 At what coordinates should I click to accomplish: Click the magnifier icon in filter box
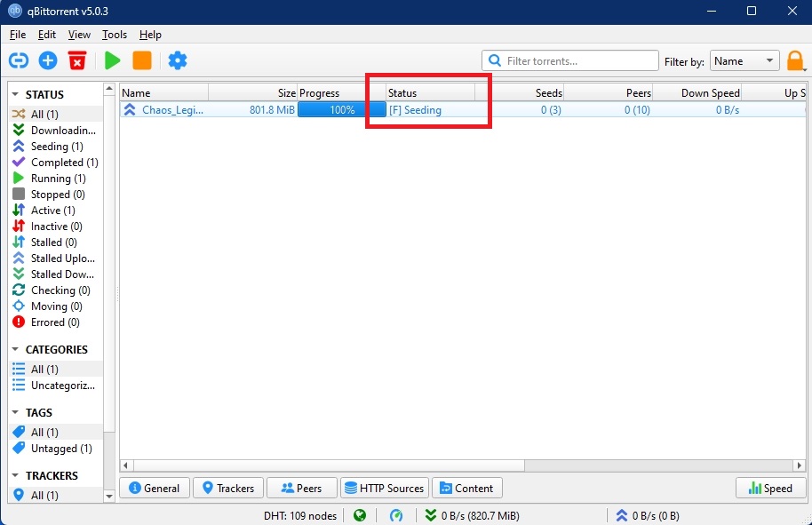coord(495,60)
